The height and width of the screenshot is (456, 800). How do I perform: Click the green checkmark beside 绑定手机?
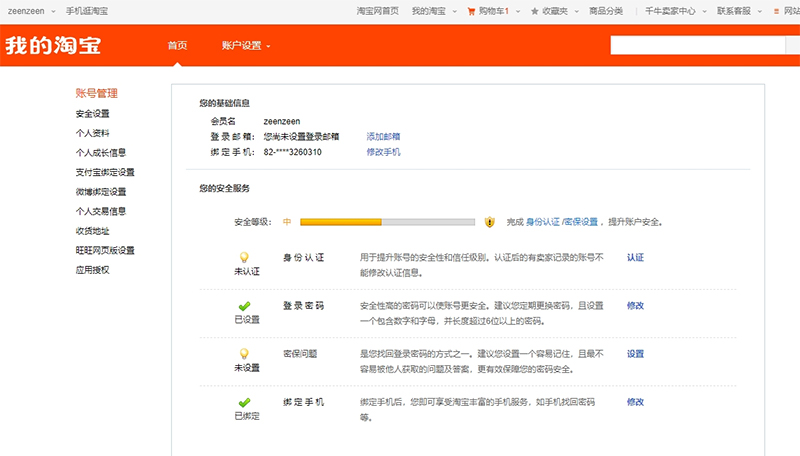point(244,402)
